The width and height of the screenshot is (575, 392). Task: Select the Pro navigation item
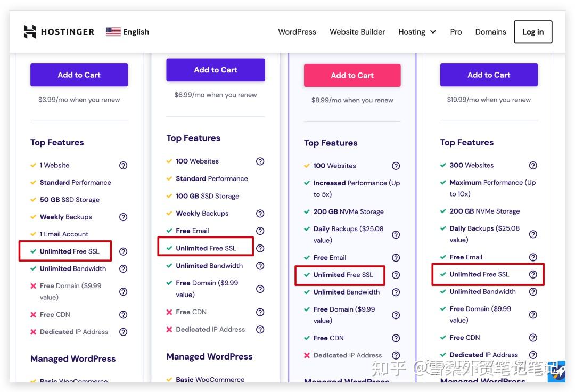click(x=456, y=32)
